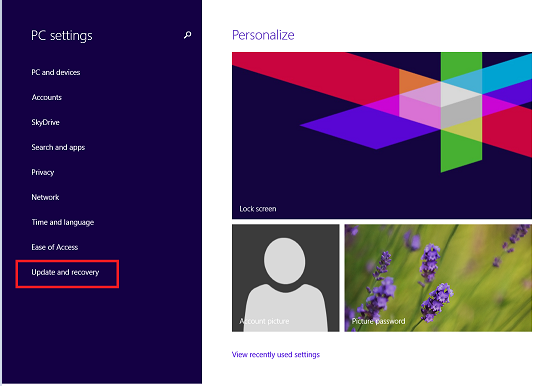Viewport: 534px width, 386px height.
Task: Open Time and language settings
Action: (63, 222)
